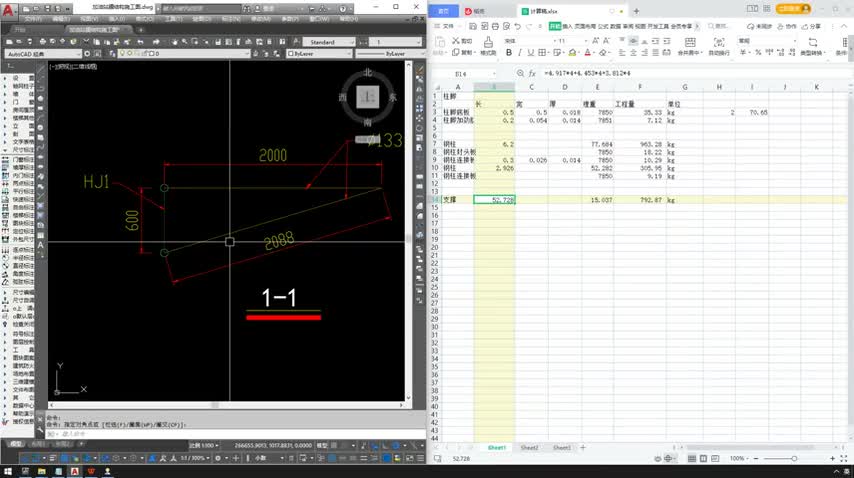Open the Windows Start menu
854x478 pixels.
pos(8,471)
